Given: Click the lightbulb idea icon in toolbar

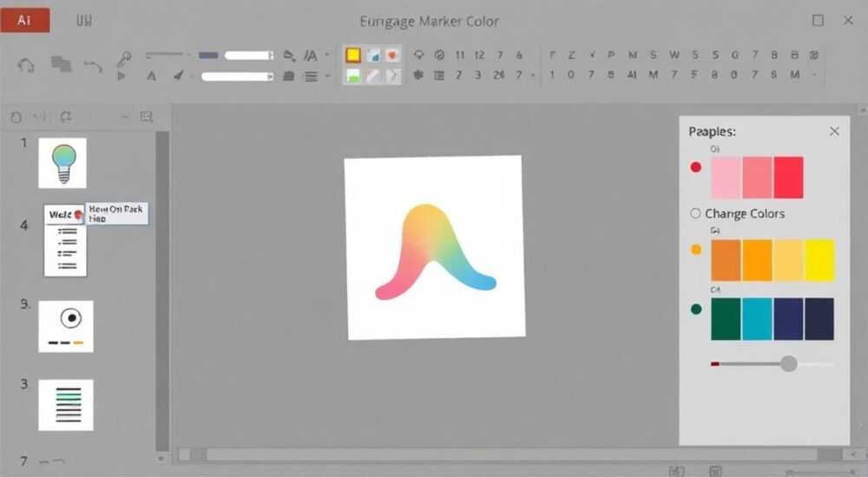Looking at the screenshot, I should (x=418, y=55).
